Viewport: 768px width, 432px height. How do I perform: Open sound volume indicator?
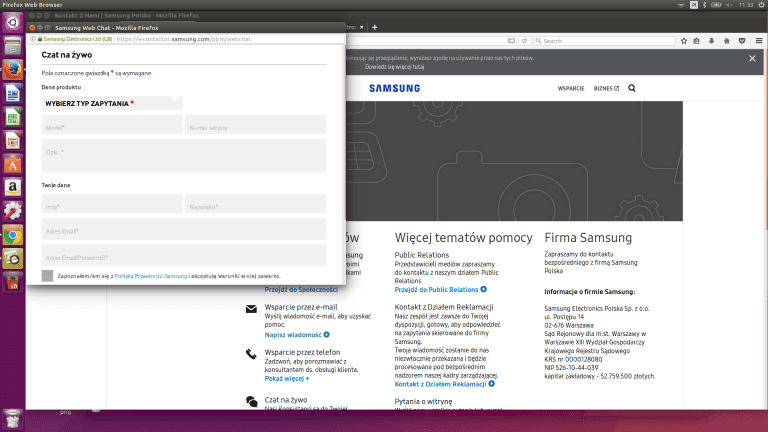point(729,5)
